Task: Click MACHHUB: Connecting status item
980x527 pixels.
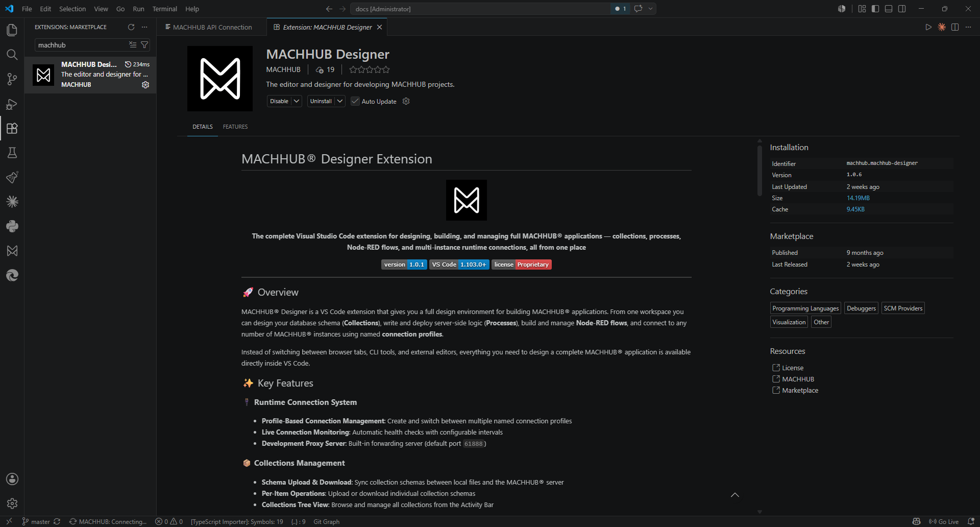Action: [108, 521]
